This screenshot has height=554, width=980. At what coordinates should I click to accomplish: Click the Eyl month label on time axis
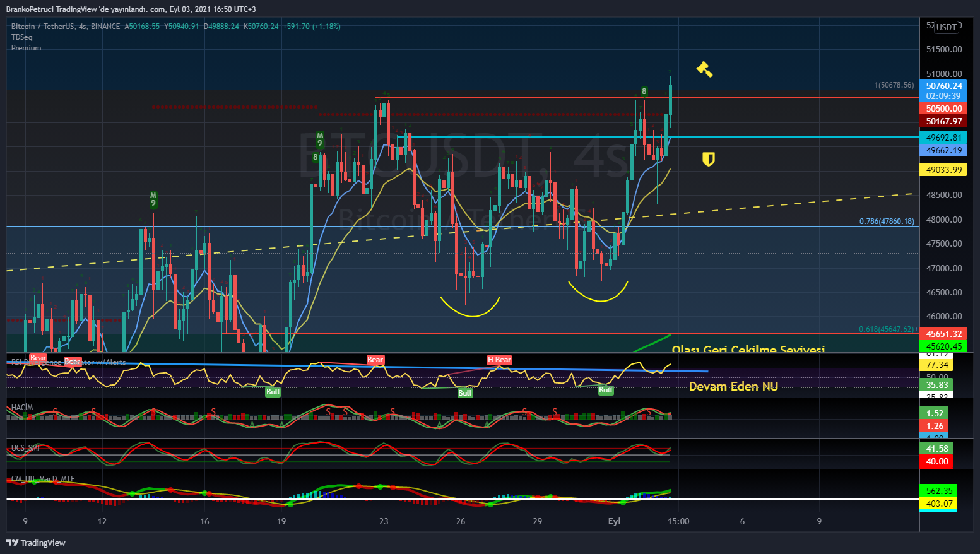pos(614,521)
